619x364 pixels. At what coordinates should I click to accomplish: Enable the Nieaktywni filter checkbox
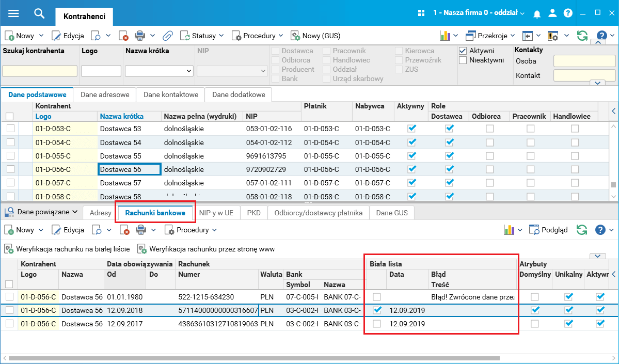coord(463,60)
